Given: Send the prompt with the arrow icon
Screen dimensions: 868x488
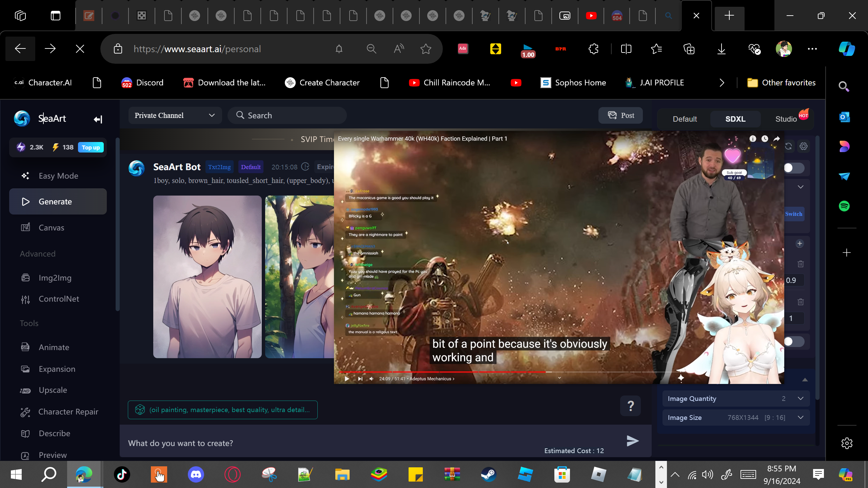Looking at the screenshot, I should (633, 441).
